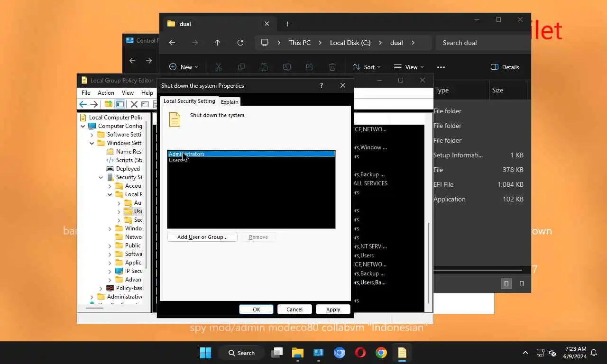Screen dimensions: 607x364
Task: Expand the chevron after dual in address bar
Action: point(413,43)
